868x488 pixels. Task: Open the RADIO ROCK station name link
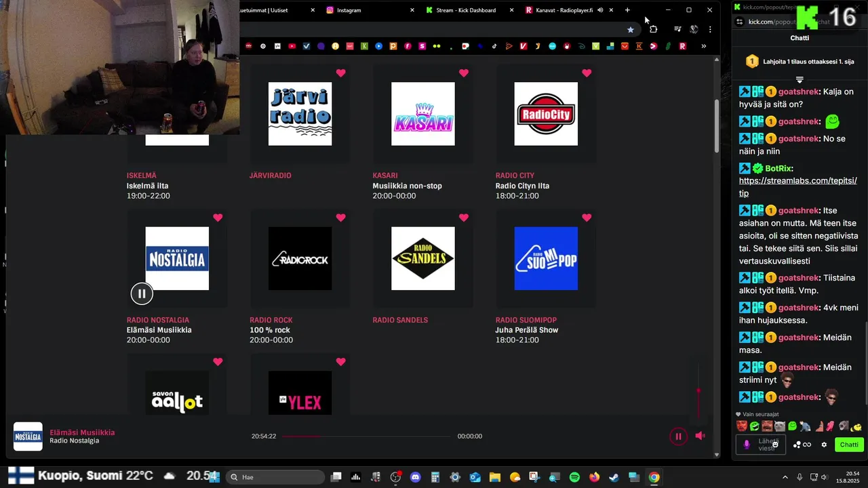coord(271,320)
